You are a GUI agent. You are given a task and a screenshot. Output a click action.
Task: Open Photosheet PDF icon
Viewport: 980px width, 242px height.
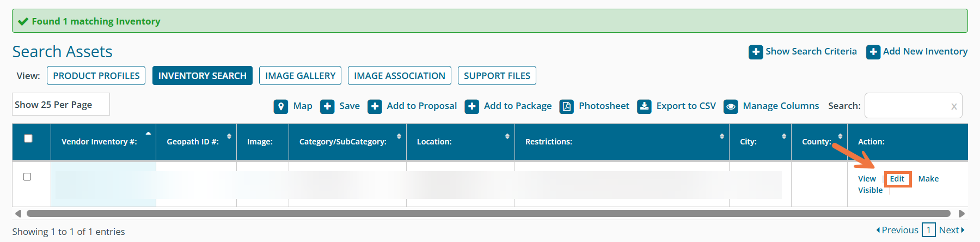[567, 106]
